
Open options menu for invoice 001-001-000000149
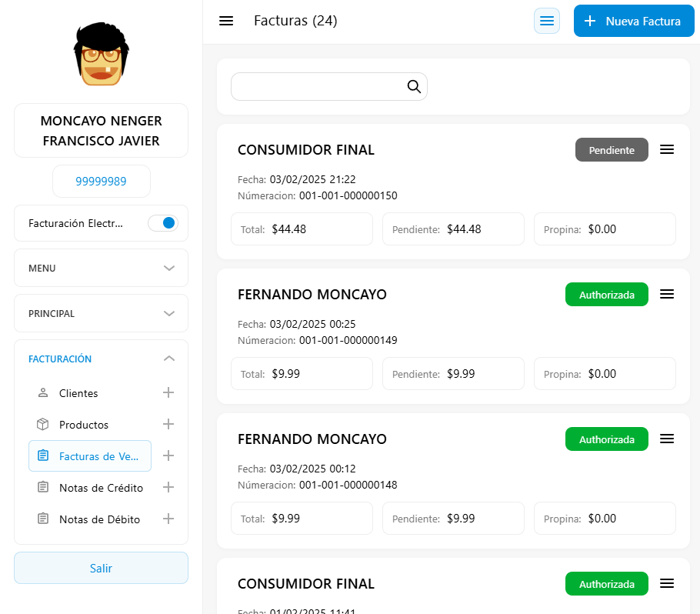pos(667,294)
